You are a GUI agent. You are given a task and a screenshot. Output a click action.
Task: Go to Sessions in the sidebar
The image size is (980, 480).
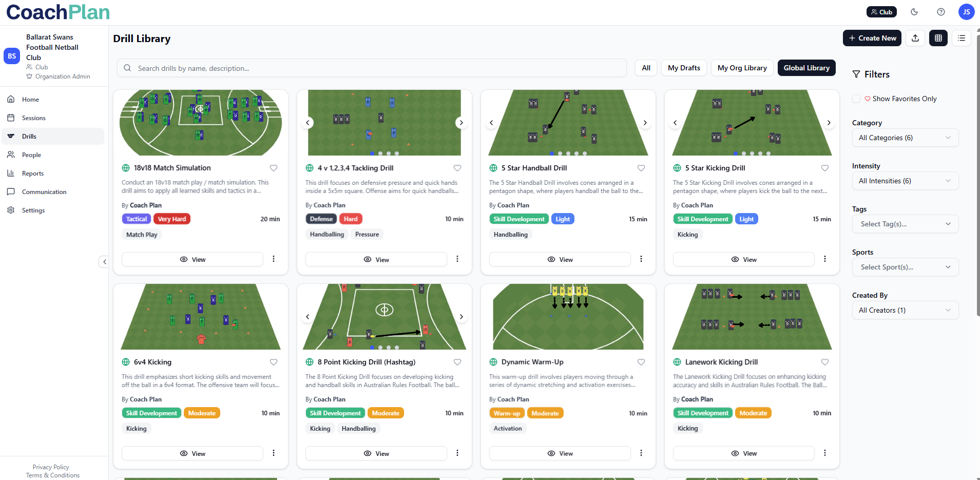[x=53, y=118]
